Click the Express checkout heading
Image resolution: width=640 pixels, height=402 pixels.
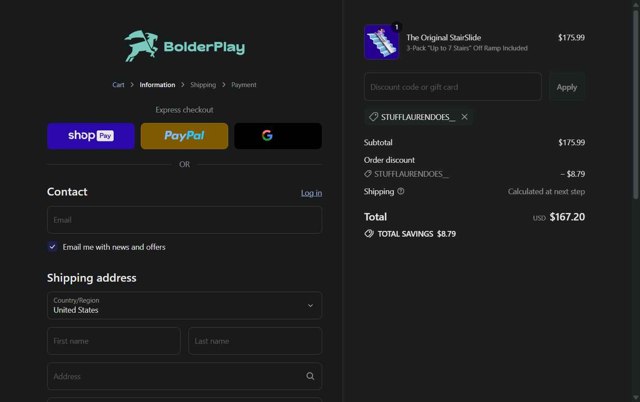pyautogui.click(x=184, y=110)
